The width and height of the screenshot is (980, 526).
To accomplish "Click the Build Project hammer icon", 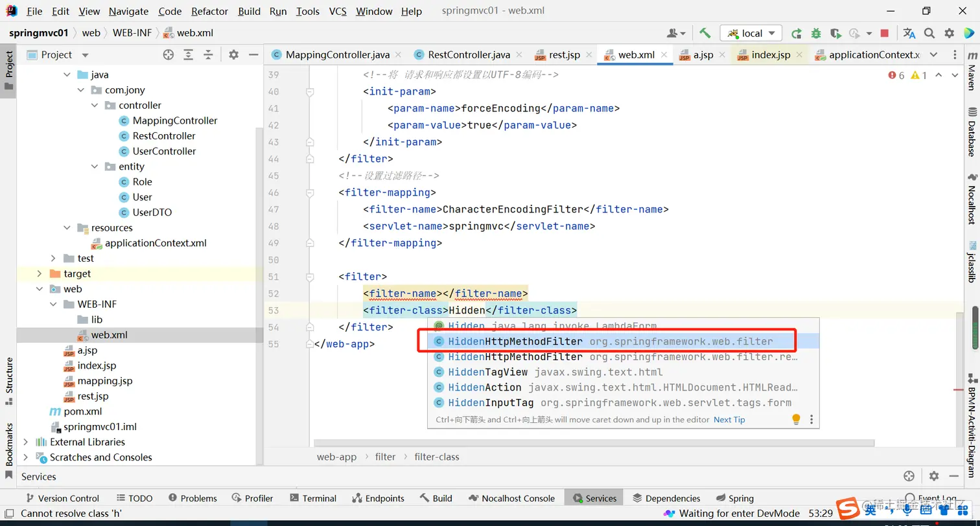I will 705,33.
